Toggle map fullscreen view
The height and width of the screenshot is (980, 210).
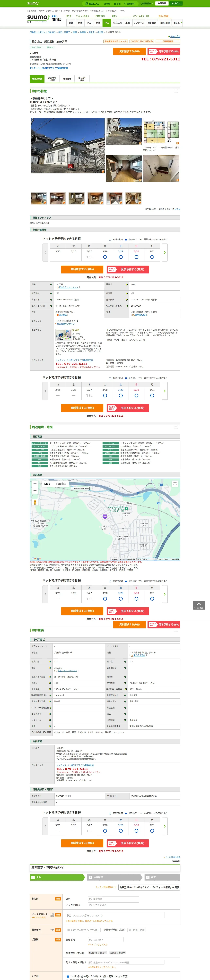pos(175,484)
